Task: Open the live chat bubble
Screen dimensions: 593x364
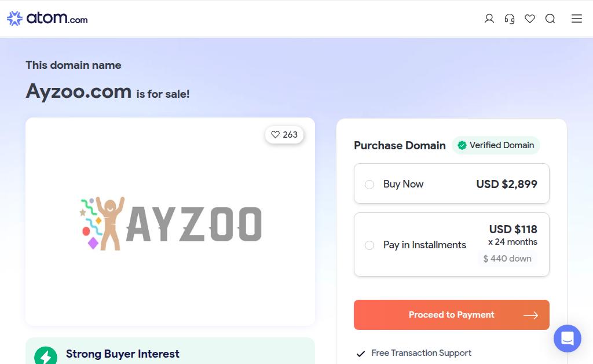Action: (567, 339)
